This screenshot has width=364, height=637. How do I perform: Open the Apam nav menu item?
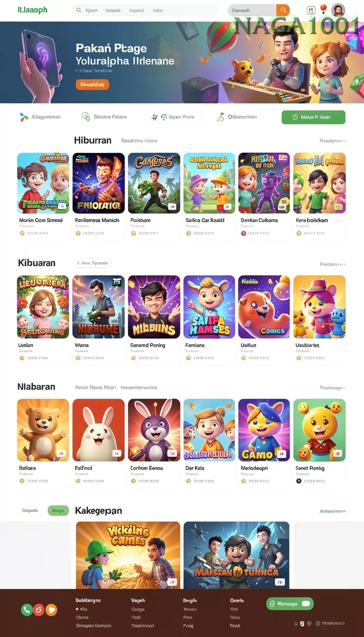[x=91, y=10]
